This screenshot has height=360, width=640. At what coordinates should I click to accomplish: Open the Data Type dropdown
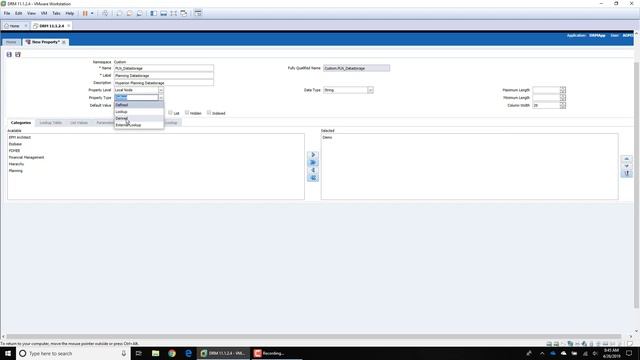[370, 90]
